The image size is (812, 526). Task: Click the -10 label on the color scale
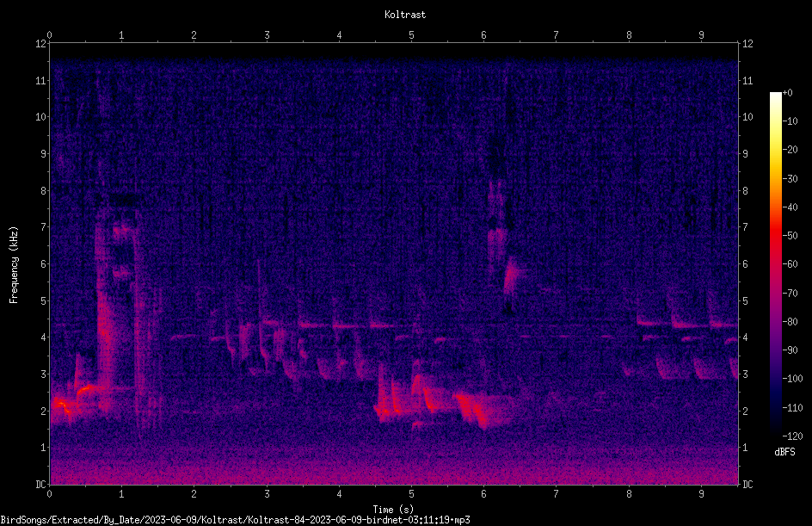tap(790, 121)
